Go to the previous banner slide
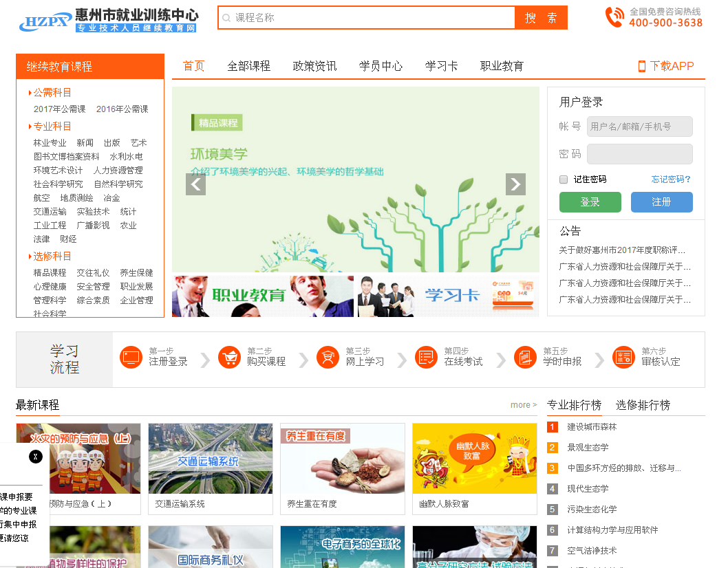728x568 pixels. tap(196, 184)
